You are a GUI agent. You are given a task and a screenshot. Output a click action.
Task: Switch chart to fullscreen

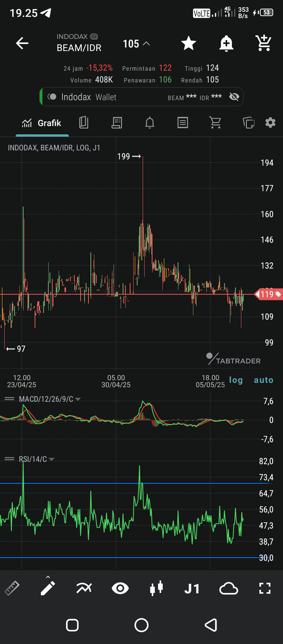265,589
